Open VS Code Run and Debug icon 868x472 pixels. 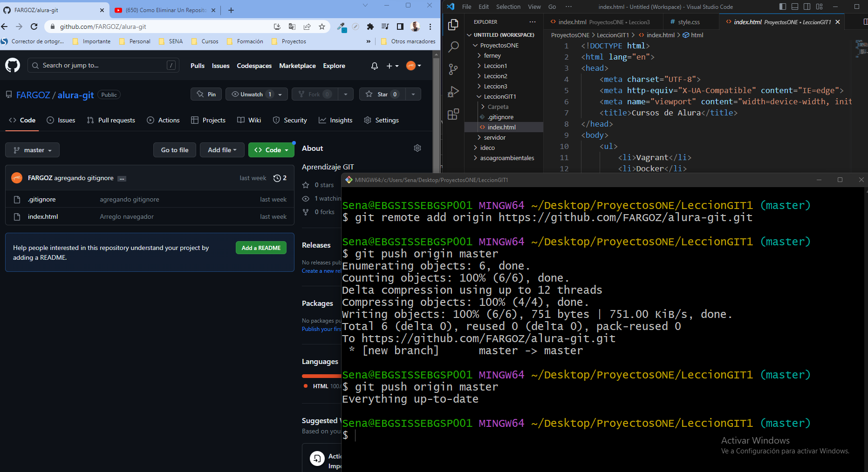point(453,91)
